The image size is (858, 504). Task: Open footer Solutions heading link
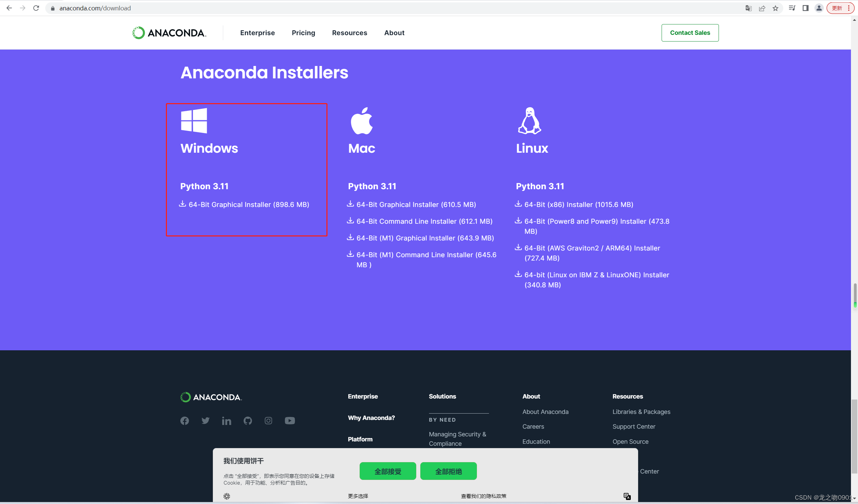(442, 397)
